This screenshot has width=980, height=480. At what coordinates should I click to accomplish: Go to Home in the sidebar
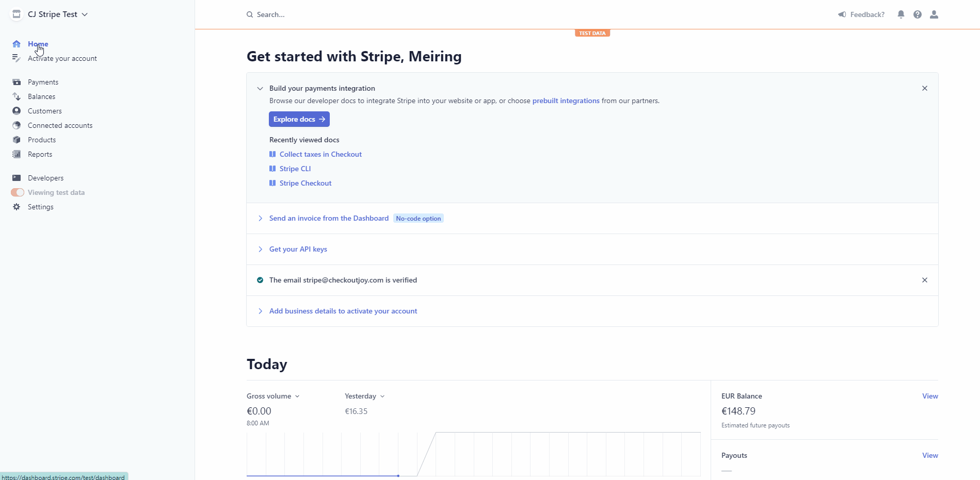pos(38,44)
